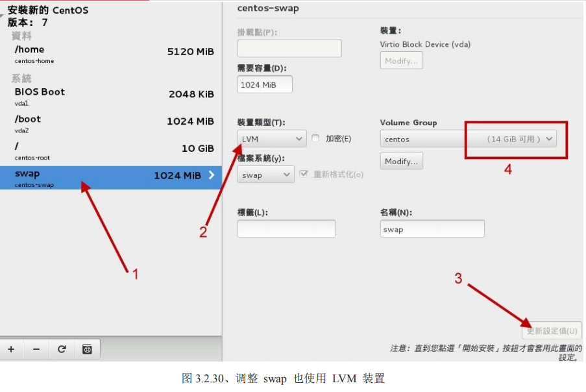Remove the swap partition using the minus icon
586x392 pixels.
point(36,349)
